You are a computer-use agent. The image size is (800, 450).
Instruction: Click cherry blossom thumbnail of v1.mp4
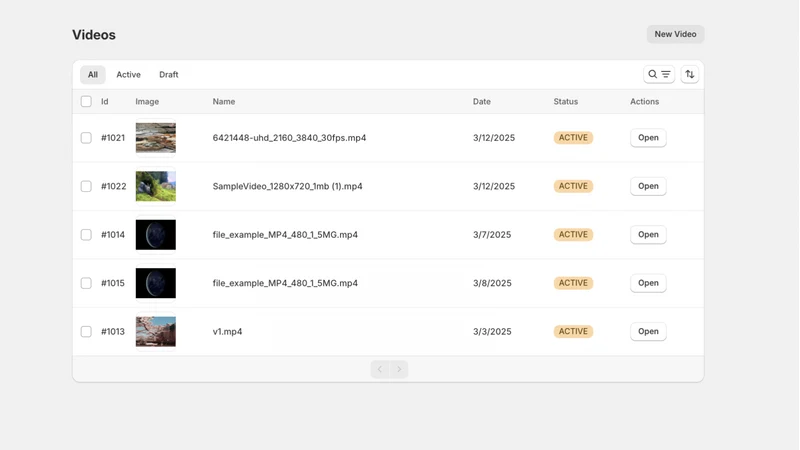(x=156, y=332)
